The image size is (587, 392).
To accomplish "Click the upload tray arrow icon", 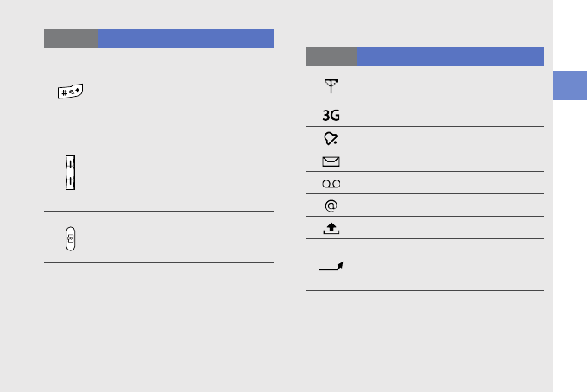I will (x=331, y=229).
